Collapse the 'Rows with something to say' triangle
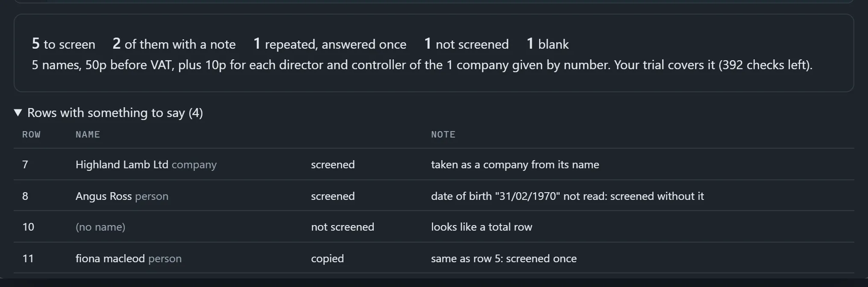 pos(18,113)
